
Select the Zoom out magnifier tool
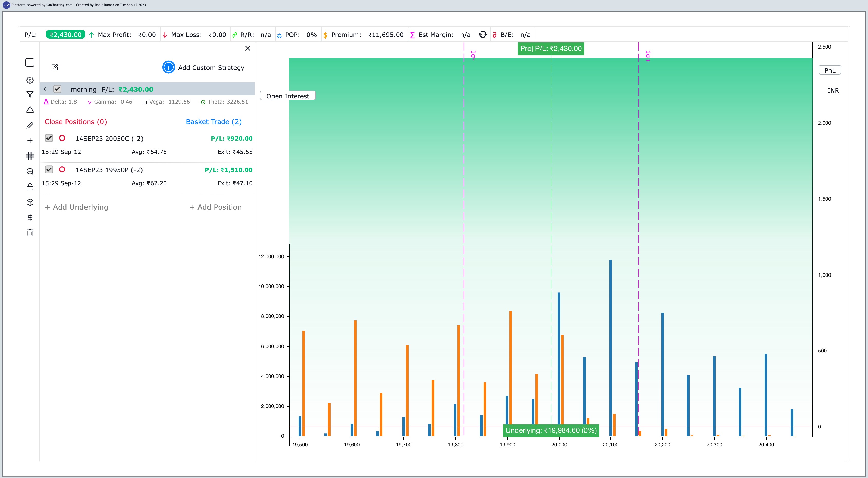[x=30, y=172]
